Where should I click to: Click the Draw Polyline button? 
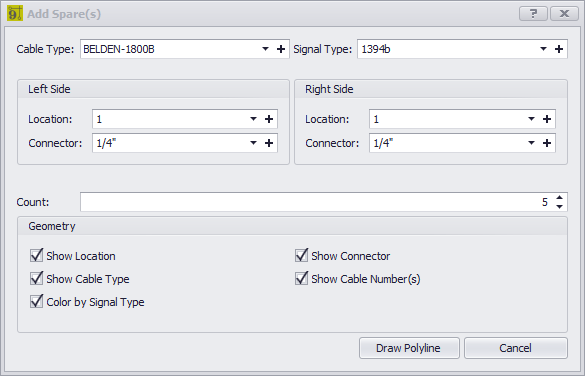pos(409,348)
